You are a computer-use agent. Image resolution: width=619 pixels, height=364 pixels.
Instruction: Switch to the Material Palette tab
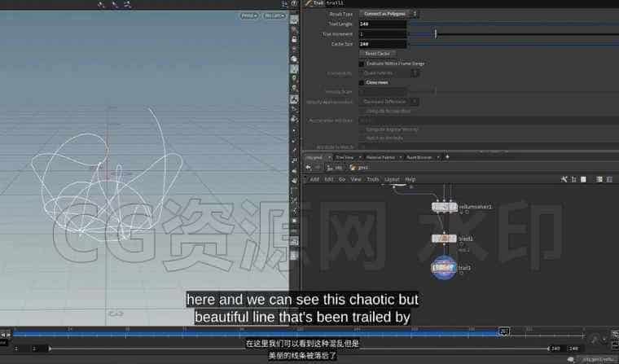click(380, 157)
